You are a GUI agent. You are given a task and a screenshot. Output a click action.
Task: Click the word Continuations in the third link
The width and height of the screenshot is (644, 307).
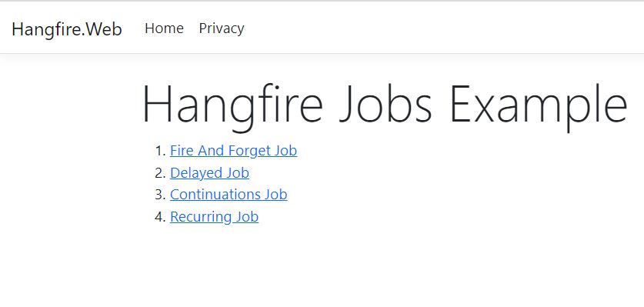pyautogui.click(x=215, y=195)
